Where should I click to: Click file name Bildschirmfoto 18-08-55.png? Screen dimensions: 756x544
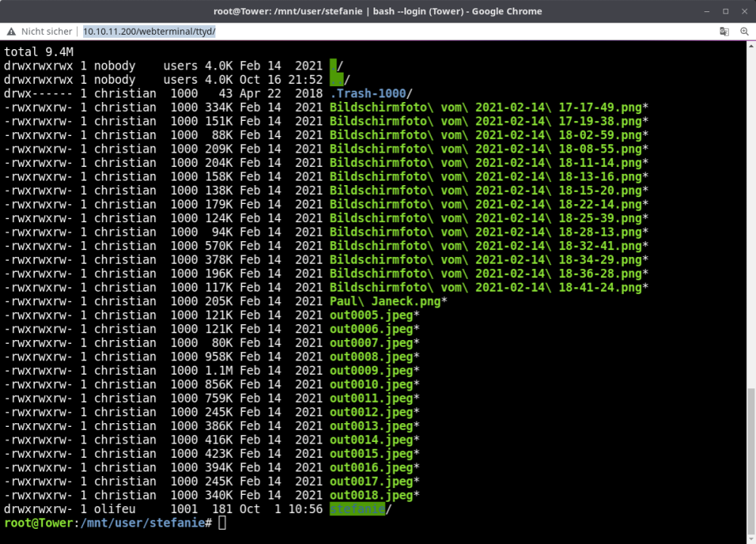pos(488,149)
